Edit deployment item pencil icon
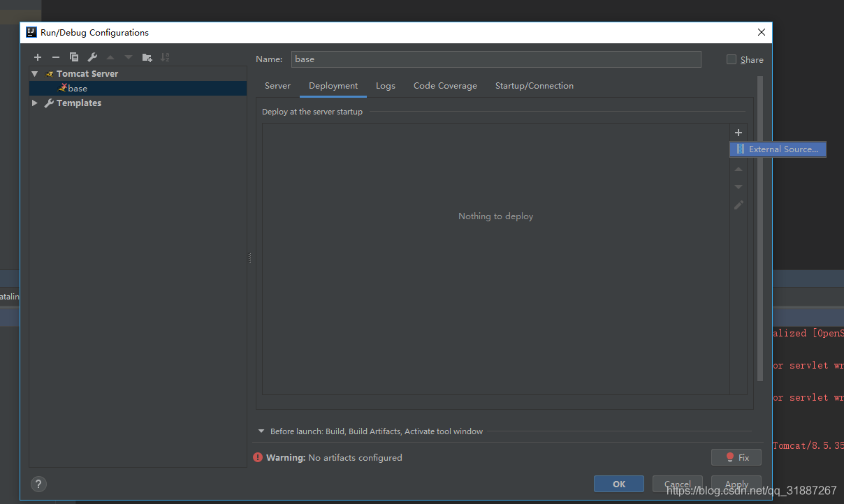Screen dimensions: 844x504 [x=738, y=205]
